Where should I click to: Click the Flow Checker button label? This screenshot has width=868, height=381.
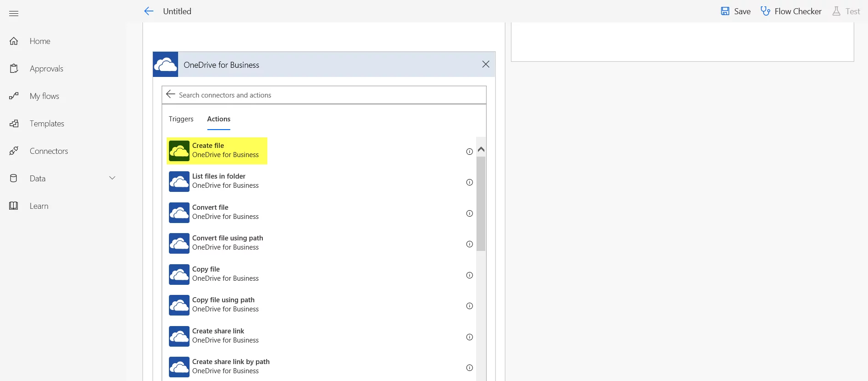pos(798,11)
